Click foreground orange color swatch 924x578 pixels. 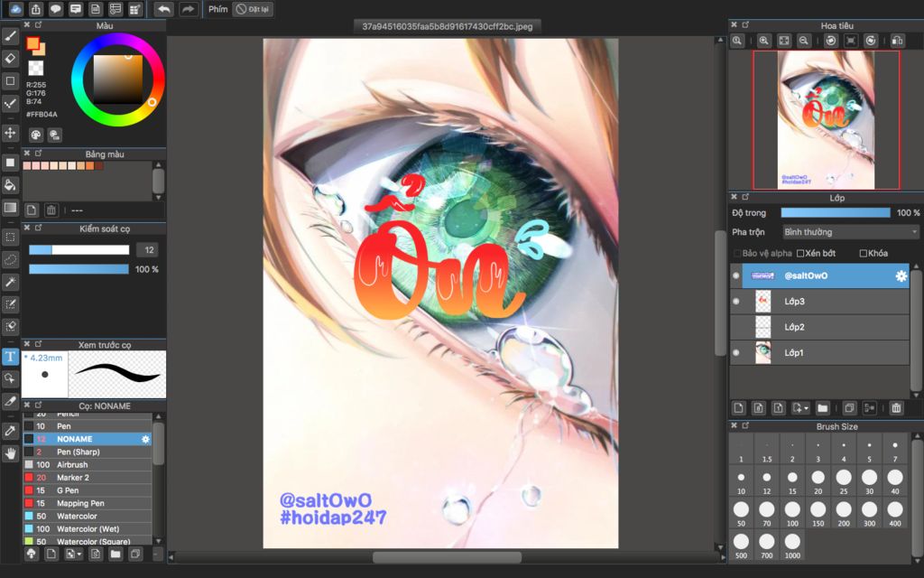click(x=33, y=43)
